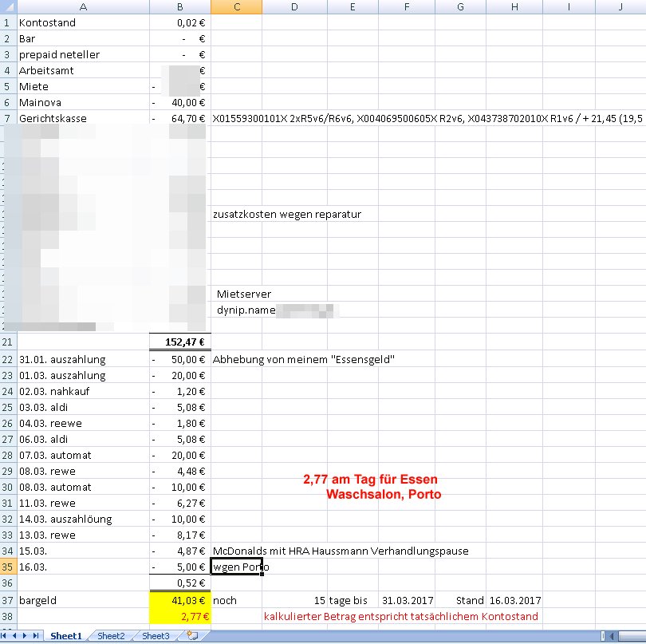Select column B header
The width and height of the screenshot is (646, 644).
tap(180, 7)
